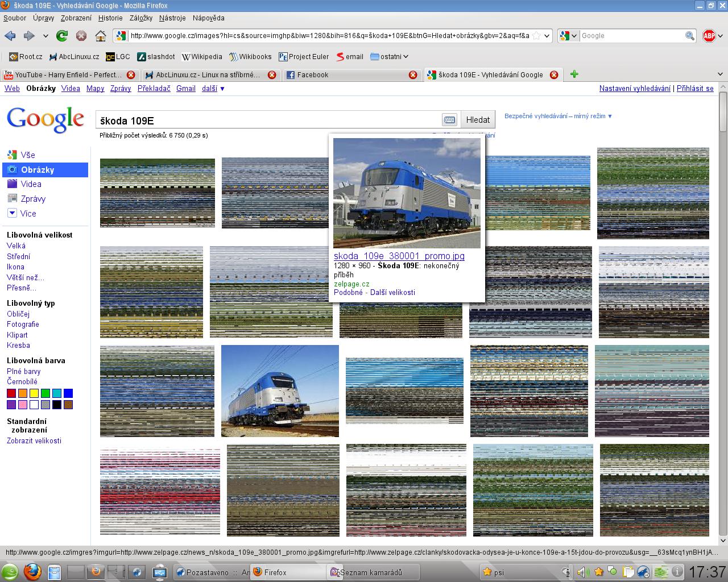The height and width of the screenshot is (582, 728).
Task: Open the Úpravy menu
Action: point(43,18)
